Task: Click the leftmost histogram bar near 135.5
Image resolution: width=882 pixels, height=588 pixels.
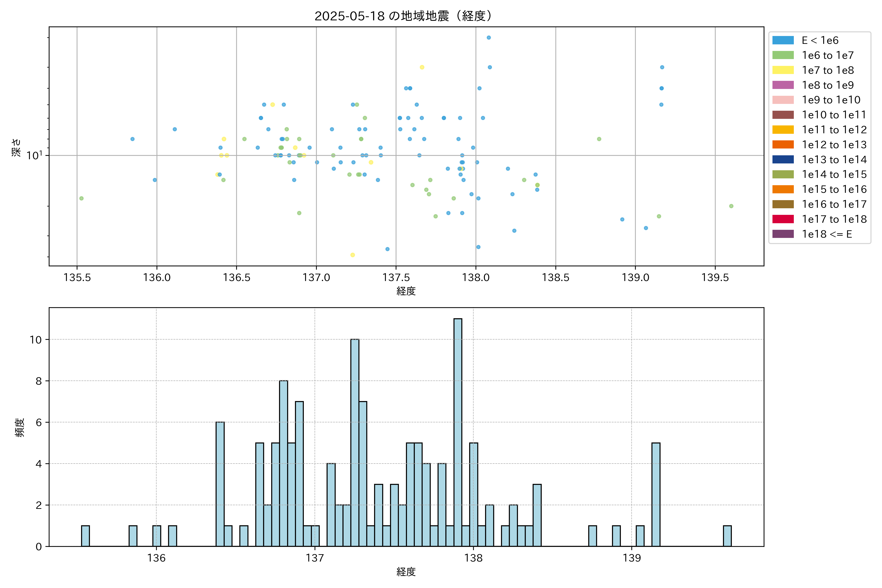Action: (x=86, y=536)
